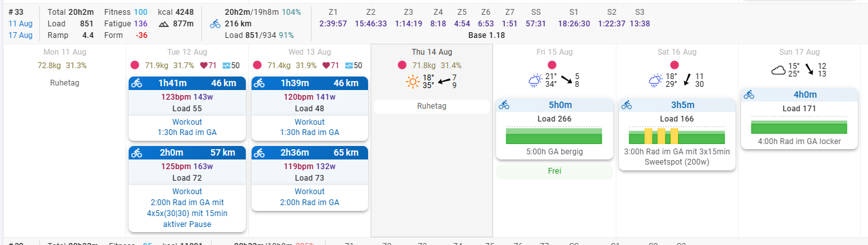Image resolution: width=868 pixels, height=245 pixels.
Task: Select the Frei note on Friday
Action: click(x=554, y=172)
